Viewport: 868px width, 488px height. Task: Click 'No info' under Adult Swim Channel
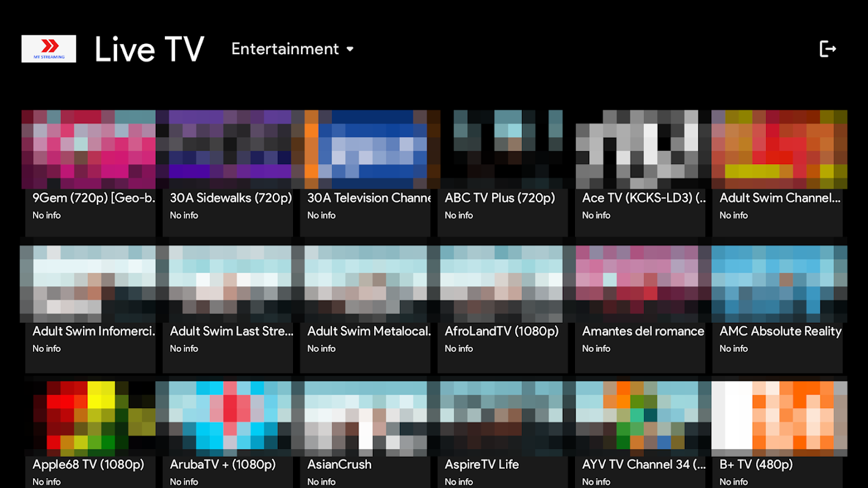(733, 215)
